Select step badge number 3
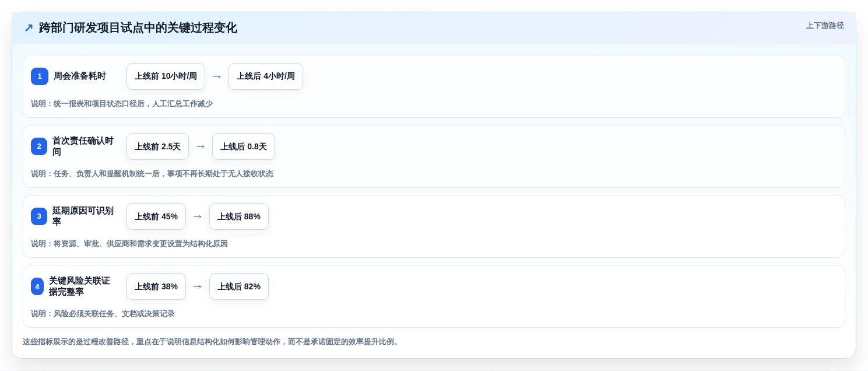This screenshot has height=371, width=868. coord(39,216)
